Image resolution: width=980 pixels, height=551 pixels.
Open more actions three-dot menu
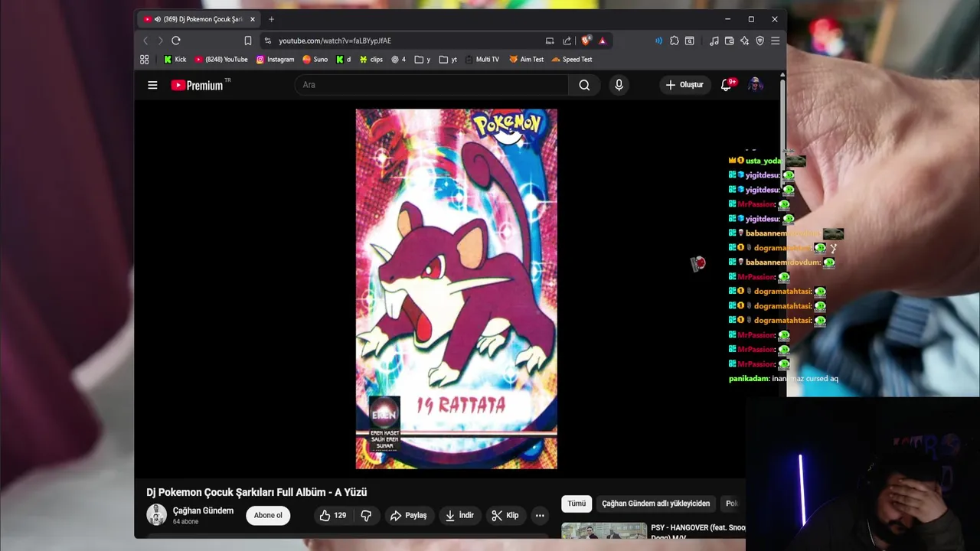tap(540, 516)
